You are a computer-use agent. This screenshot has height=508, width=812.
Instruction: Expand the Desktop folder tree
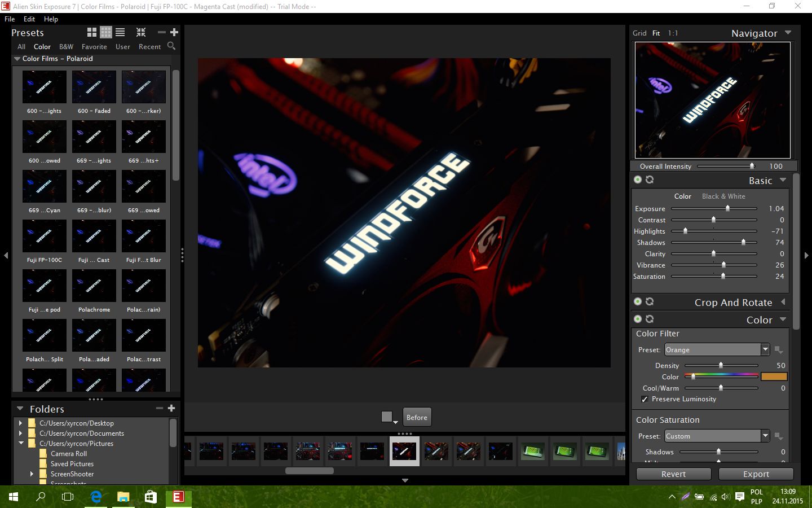tap(20, 423)
